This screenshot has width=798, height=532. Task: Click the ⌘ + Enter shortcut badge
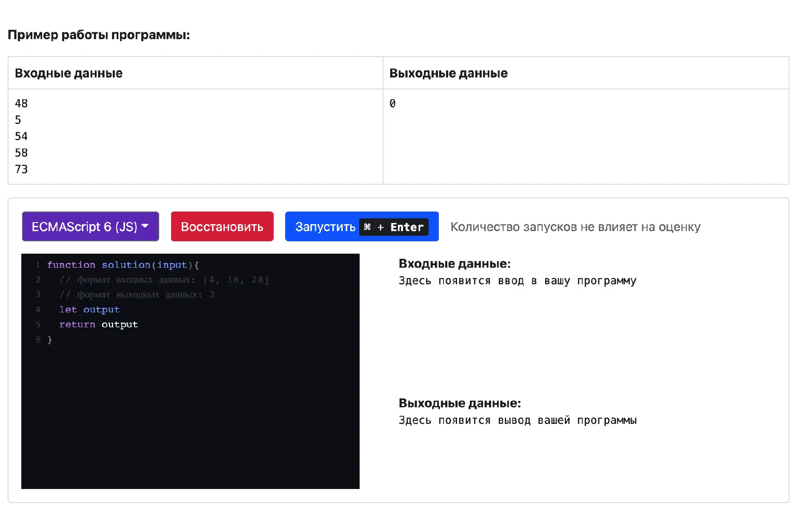tap(393, 227)
